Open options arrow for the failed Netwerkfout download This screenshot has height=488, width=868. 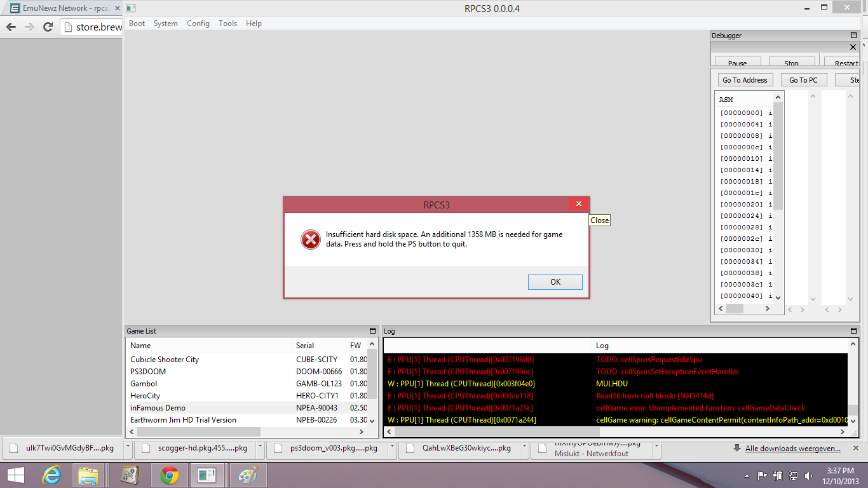tap(657, 448)
